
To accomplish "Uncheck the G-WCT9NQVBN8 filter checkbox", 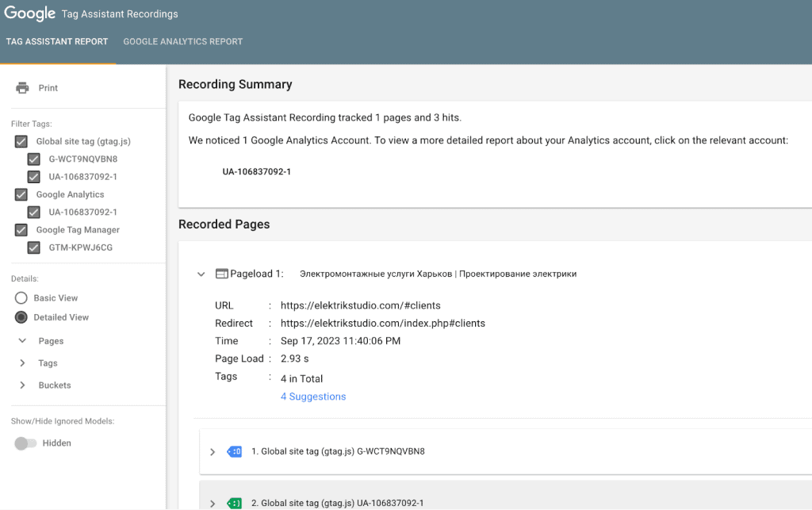I will pos(33,159).
